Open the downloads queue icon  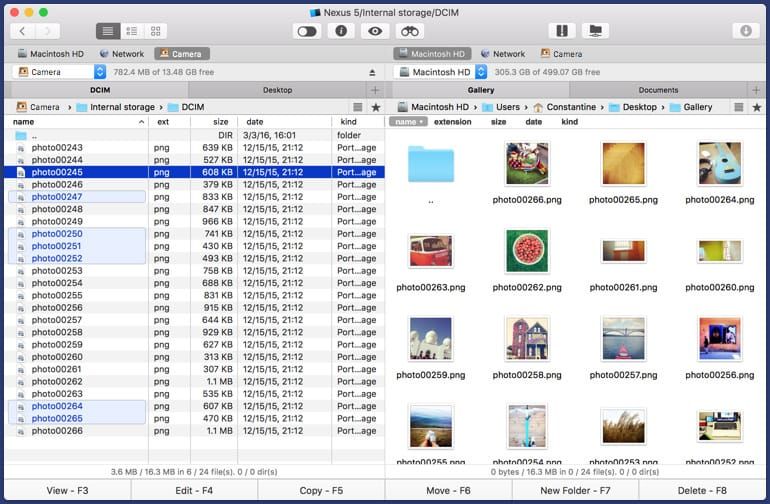point(746,31)
